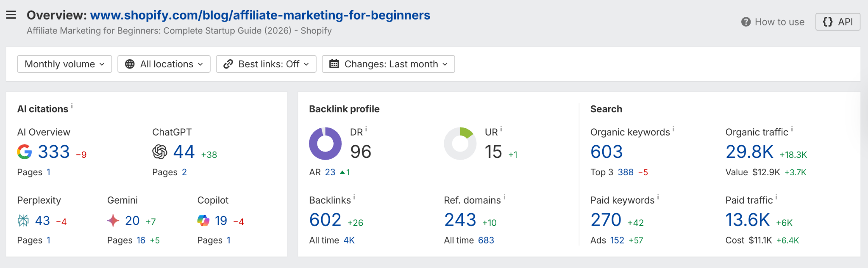Open Copilot pages count 1

[x=228, y=240]
